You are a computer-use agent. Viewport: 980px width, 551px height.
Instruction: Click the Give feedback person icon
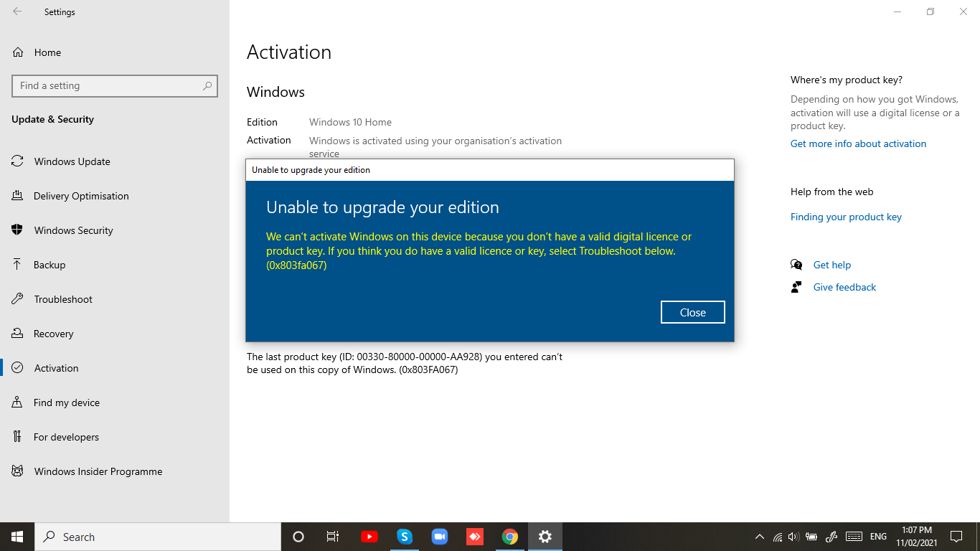[796, 287]
